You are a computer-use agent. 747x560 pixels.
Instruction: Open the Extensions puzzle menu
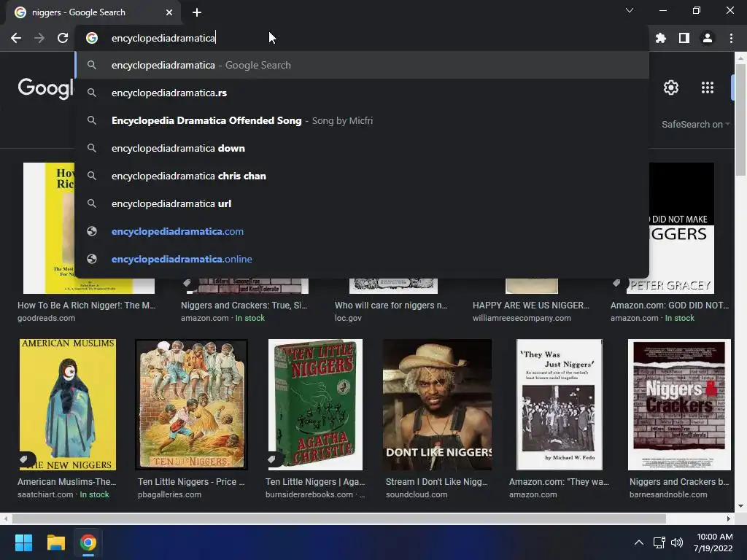[661, 38]
